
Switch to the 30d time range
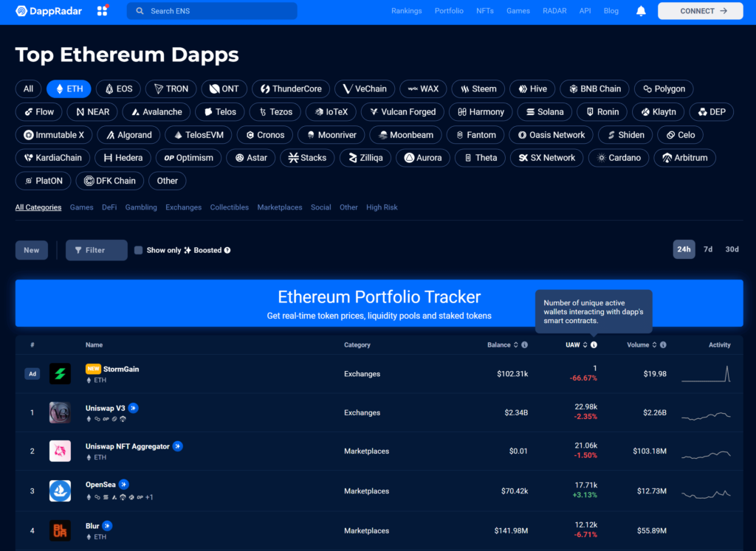click(x=732, y=249)
